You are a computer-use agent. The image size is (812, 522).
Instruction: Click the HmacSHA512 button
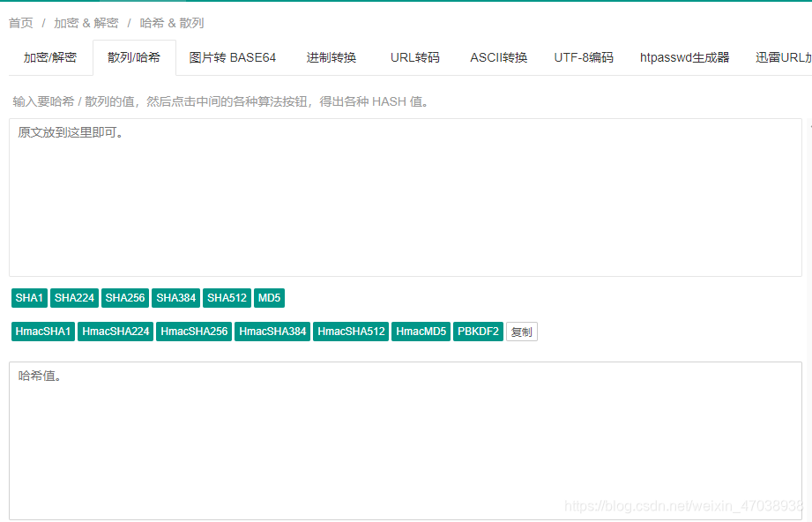tap(351, 332)
